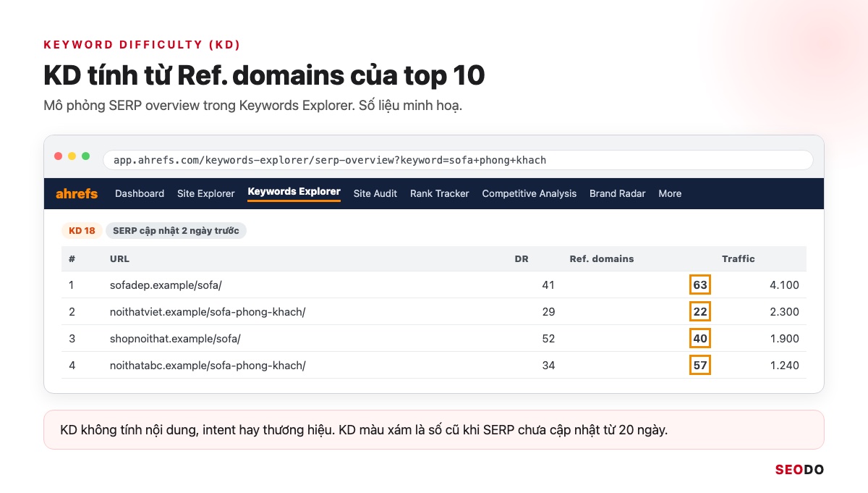Click the ahrefs logo in the navbar
Viewport: 868px width, 493px height.
(x=77, y=193)
